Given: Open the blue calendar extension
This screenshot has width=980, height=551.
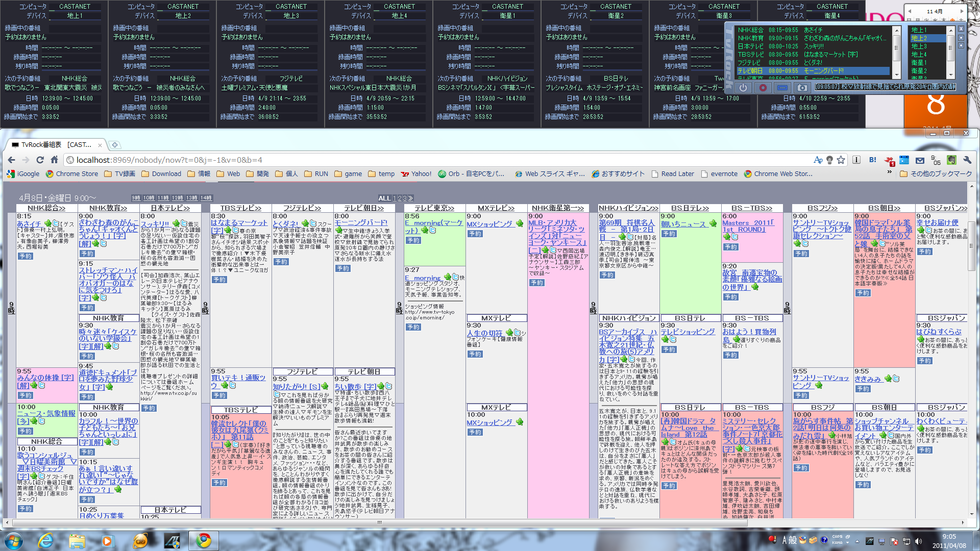Looking at the screenshot, I should 904,160.
